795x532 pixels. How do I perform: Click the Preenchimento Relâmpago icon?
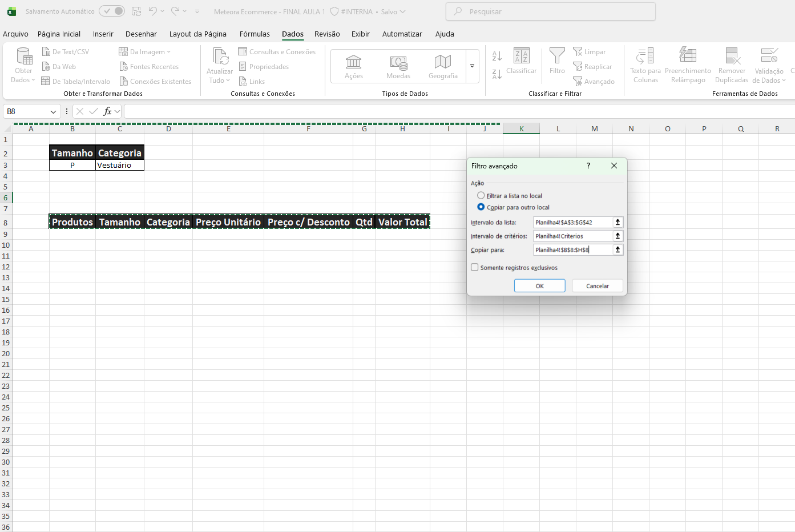pos(688,56)
